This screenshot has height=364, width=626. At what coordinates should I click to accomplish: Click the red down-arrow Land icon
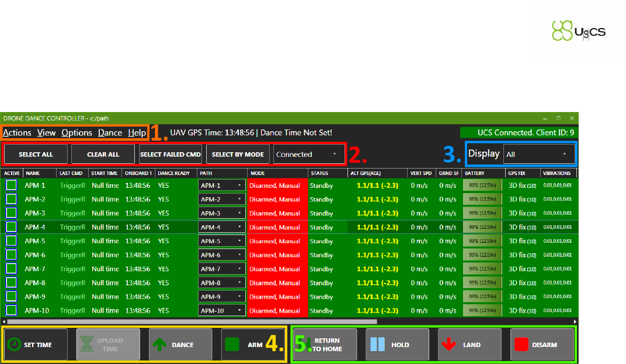pyautogui.click(x=449, y=345)
